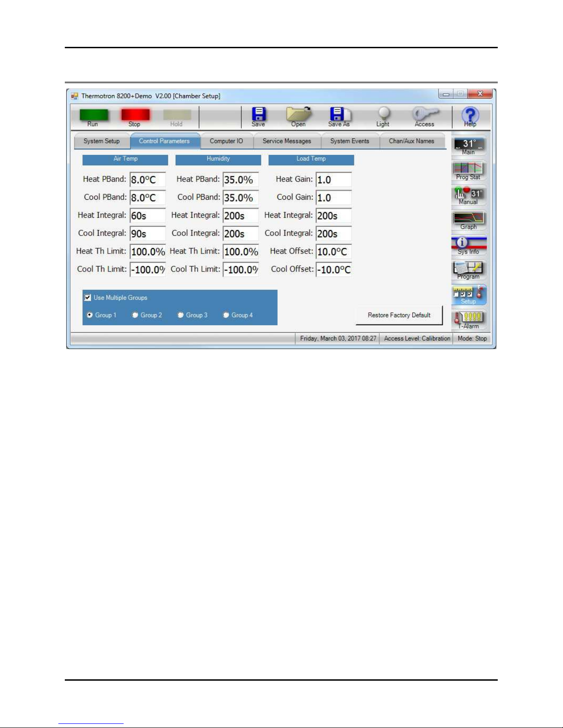Image resolution: width=563 pixels, height=728 pixels.
Task: Open the Service Messages tab
Action: pos(287,141)
